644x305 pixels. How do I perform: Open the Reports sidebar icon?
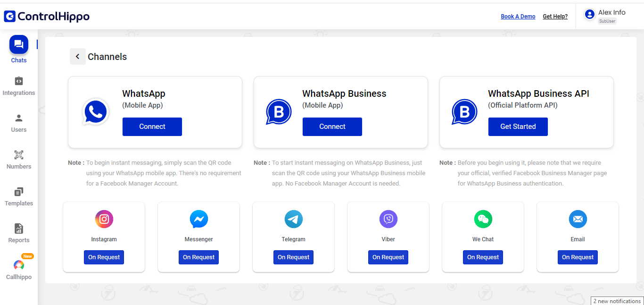click(19, 229)
